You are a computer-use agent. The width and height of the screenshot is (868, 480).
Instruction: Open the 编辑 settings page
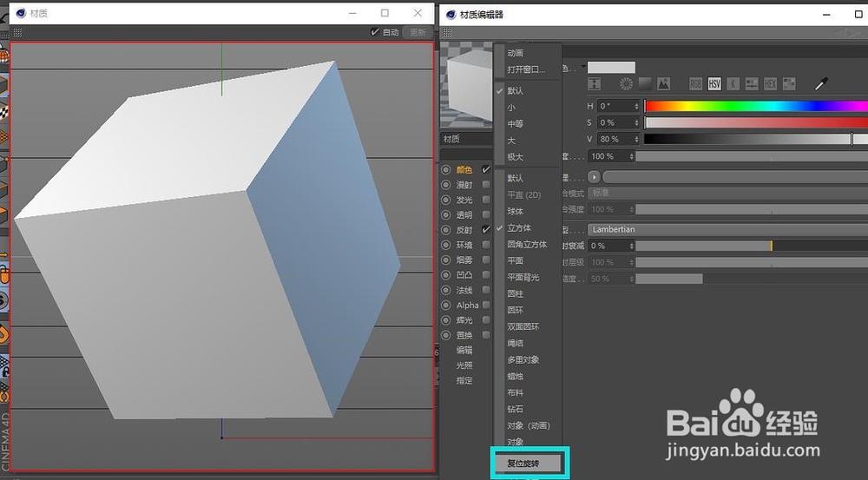click(464, 350)
